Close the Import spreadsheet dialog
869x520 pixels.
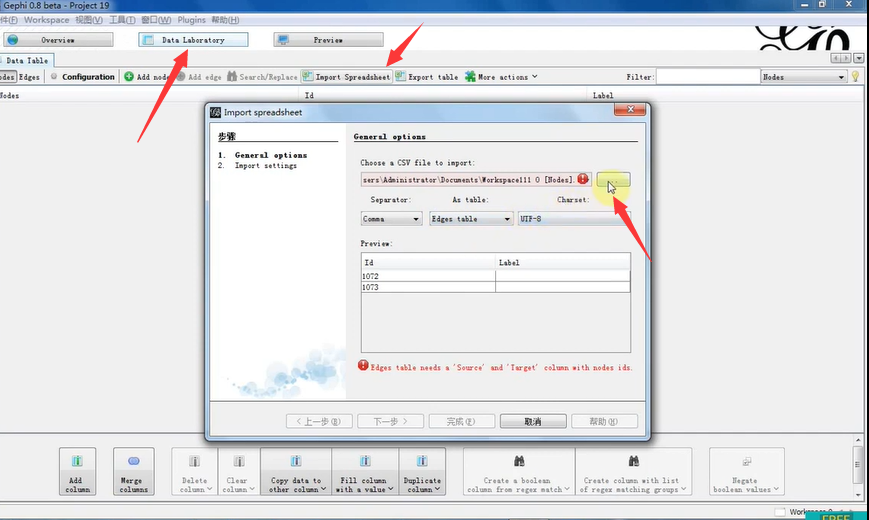(630, 109)
